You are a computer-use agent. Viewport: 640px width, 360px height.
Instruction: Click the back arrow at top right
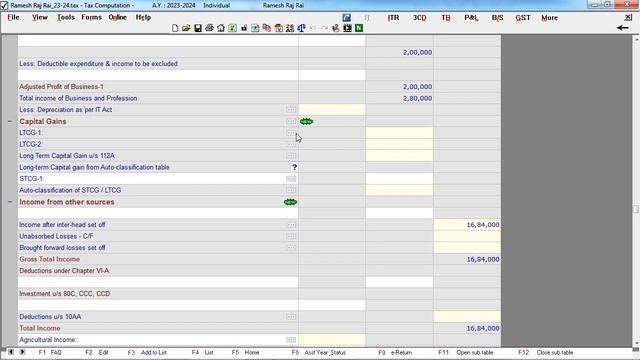(x=622, y=28)
